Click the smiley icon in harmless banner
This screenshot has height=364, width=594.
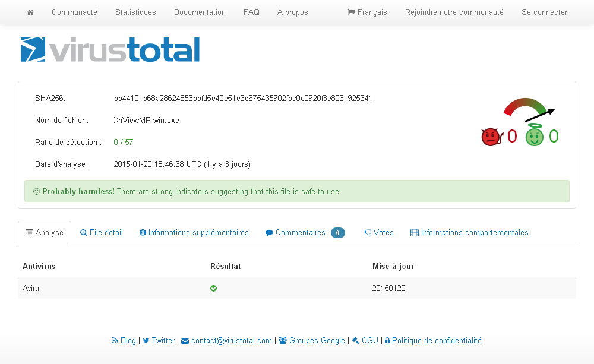36,192
